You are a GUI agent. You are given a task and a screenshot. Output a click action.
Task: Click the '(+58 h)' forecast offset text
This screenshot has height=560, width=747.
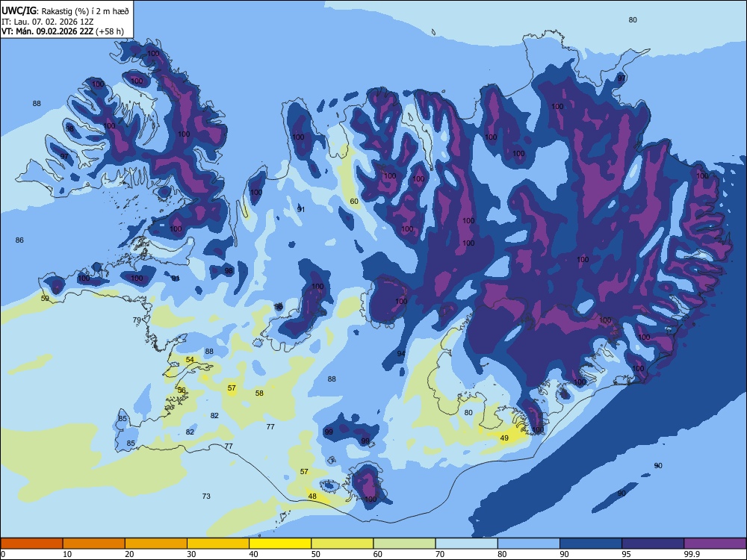click(x=110, y=31)
